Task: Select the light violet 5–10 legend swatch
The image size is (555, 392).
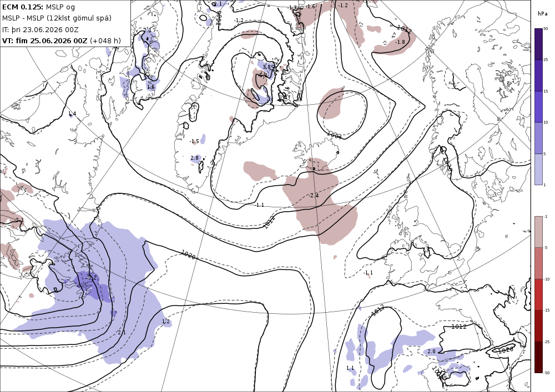Action: (x=539, y=138)
